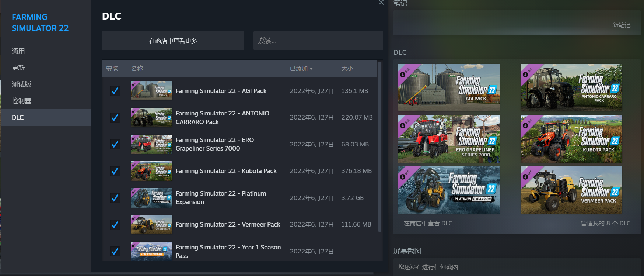Viewport: 644px width, 276px height.
Task: Disable the Kubota Pack checkbox
Action: [x=115, y=171]
